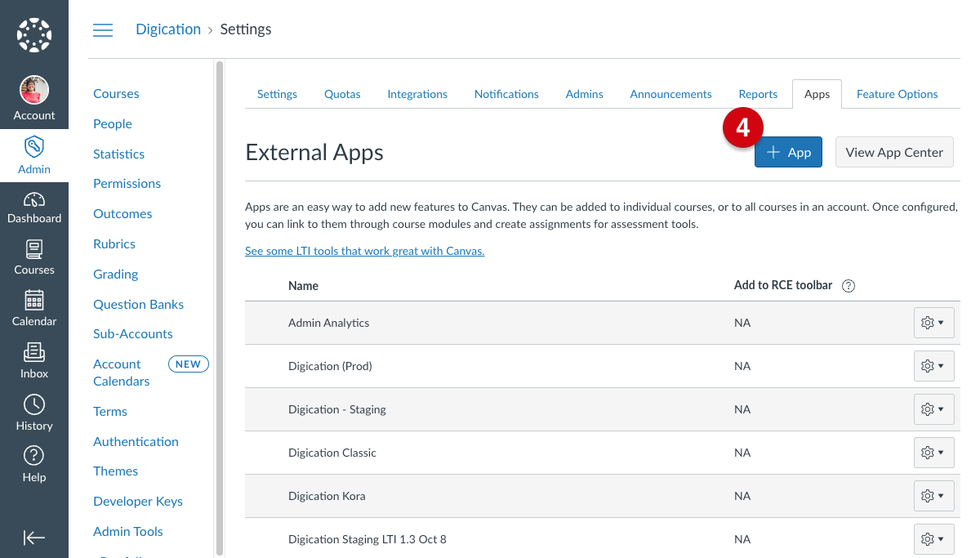The width and height of the screenshot is (980, 558).
Task: Open Courses in the global navigation
Action: tap(34, 258)
